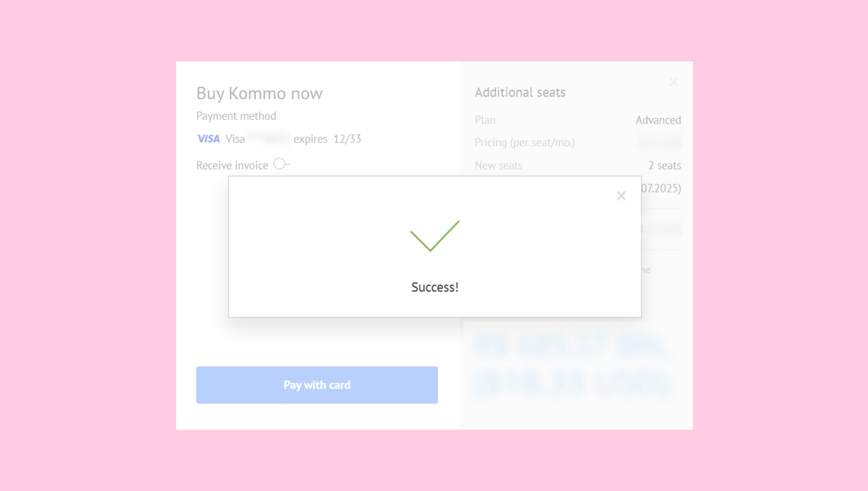Click the 2 seats value
Screen dimensions: 868x491
(x=664, y=165)
